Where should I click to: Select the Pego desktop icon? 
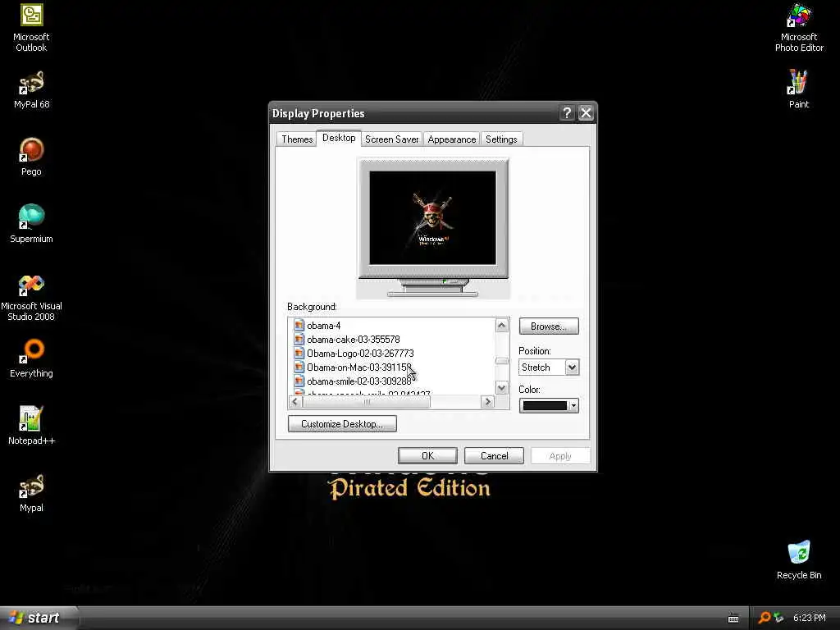tap(31, 157)
